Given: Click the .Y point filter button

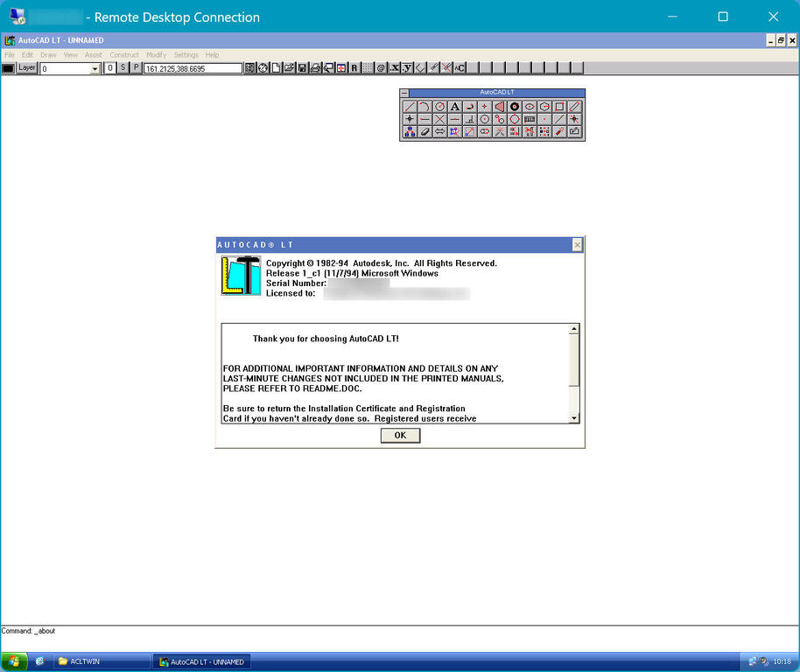Looking at the screenshot, I should [407, 67].
